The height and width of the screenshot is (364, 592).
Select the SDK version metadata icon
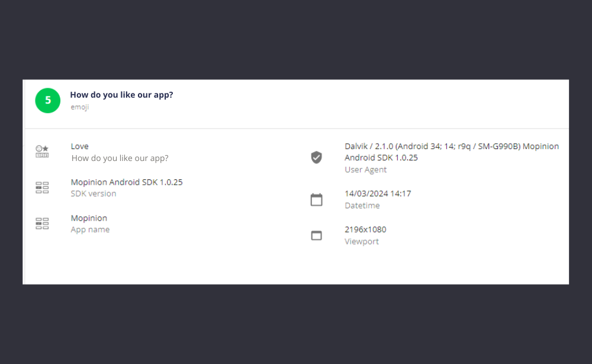[42, 187]
